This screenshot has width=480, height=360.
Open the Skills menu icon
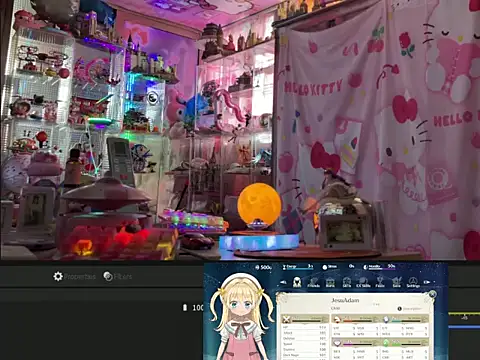point(347,282)
